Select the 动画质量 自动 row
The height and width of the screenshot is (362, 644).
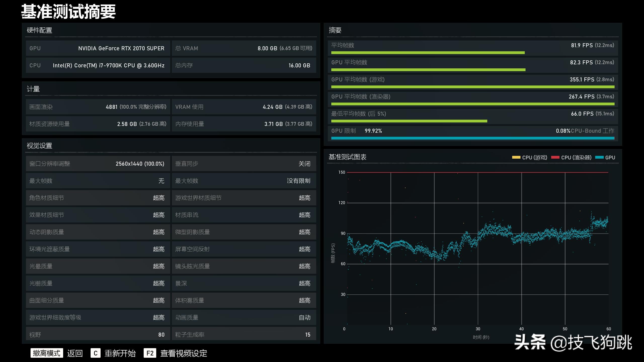(x=244, y=318)
